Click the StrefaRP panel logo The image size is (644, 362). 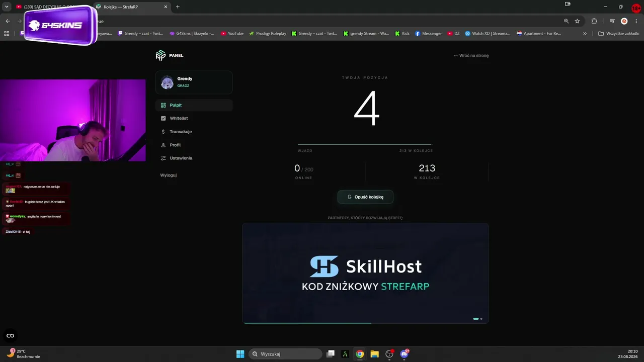point(170,55)
